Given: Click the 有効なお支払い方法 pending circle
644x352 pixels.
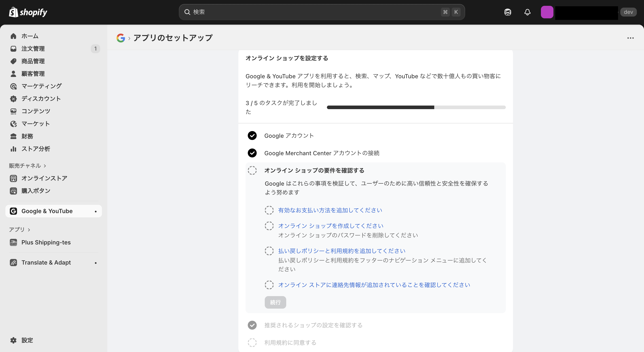Looking at the screenshot, I should point(269,210).
